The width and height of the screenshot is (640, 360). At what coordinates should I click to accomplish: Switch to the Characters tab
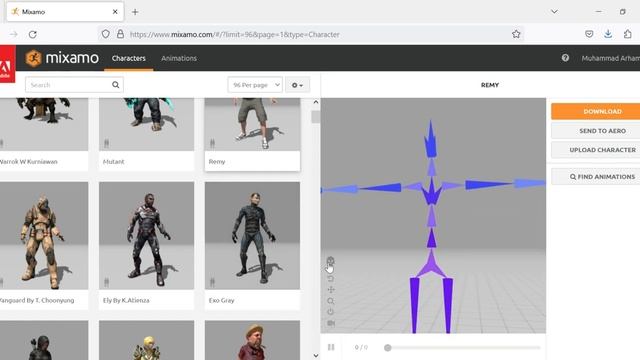[x=129, y=58]
